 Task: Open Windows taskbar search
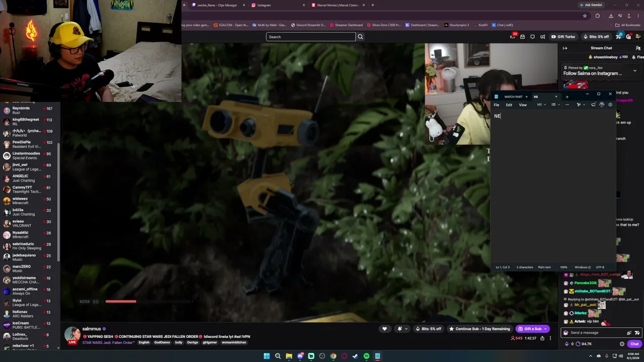(x=278, y=356)
